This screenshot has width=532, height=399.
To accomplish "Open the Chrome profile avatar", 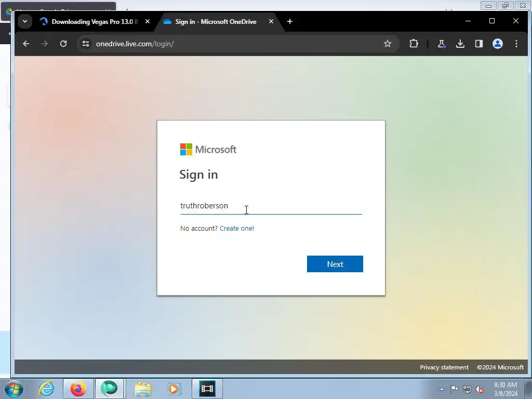I will click(x=497, y=44).
